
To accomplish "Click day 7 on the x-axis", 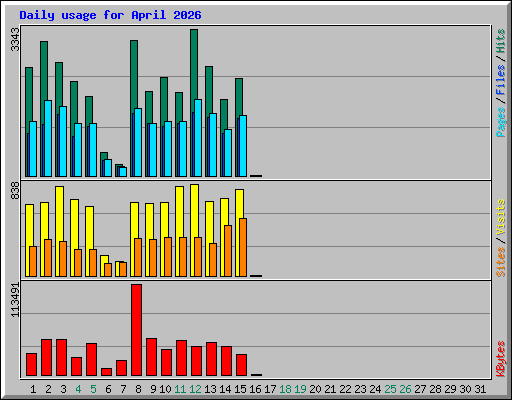I will point(123,389).
